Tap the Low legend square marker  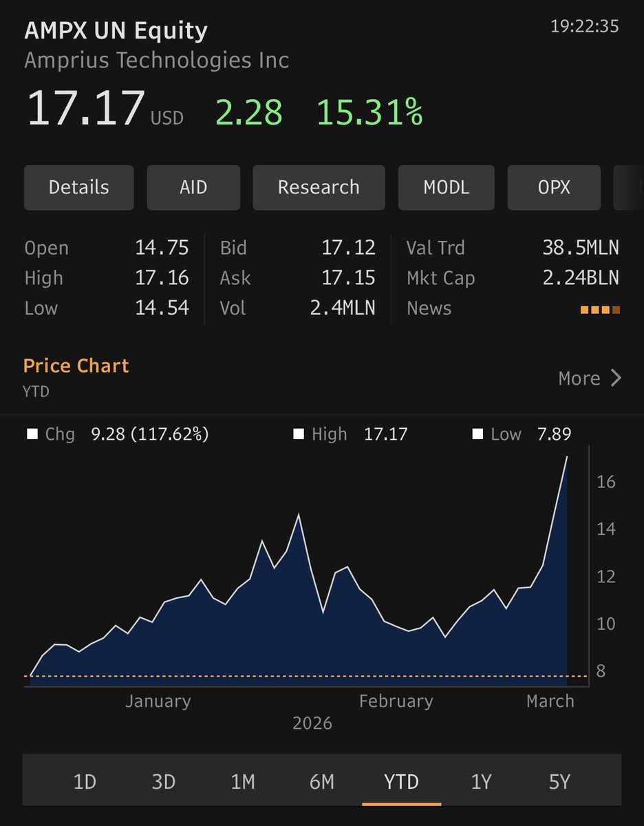point(477,434)
